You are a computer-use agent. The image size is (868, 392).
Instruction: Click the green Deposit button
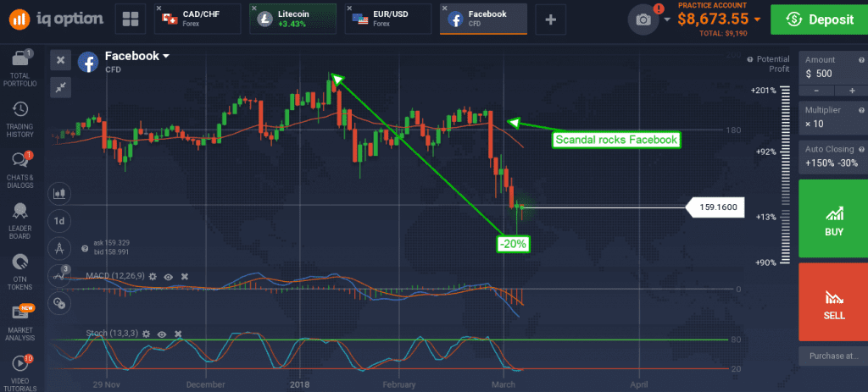[820, 19]
